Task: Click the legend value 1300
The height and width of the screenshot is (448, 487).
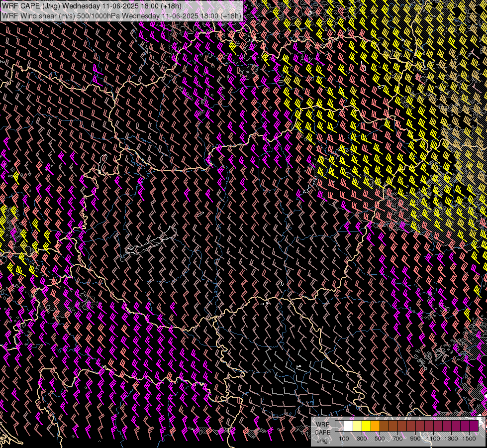Action: (x=451, y=439)
